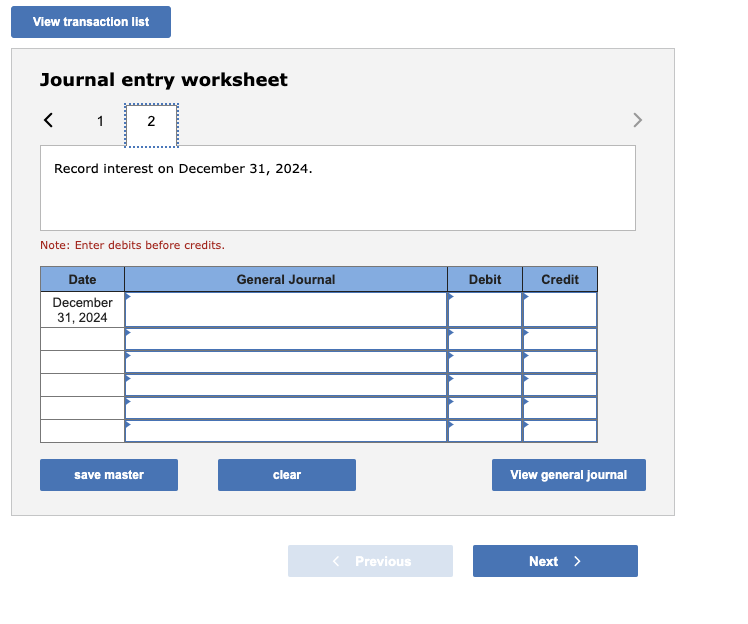The height and width of the screenshot is (624, 748).
Task: Click the Next button
Action: [555, 561]
